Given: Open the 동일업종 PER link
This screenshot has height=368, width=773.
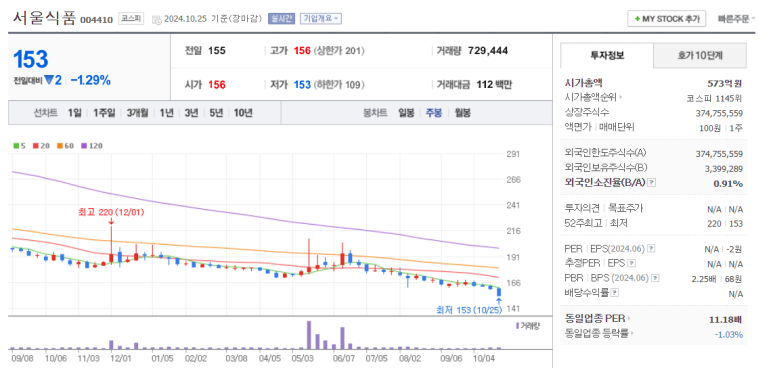Looking at the screenshot, I should tap(597, 319).
